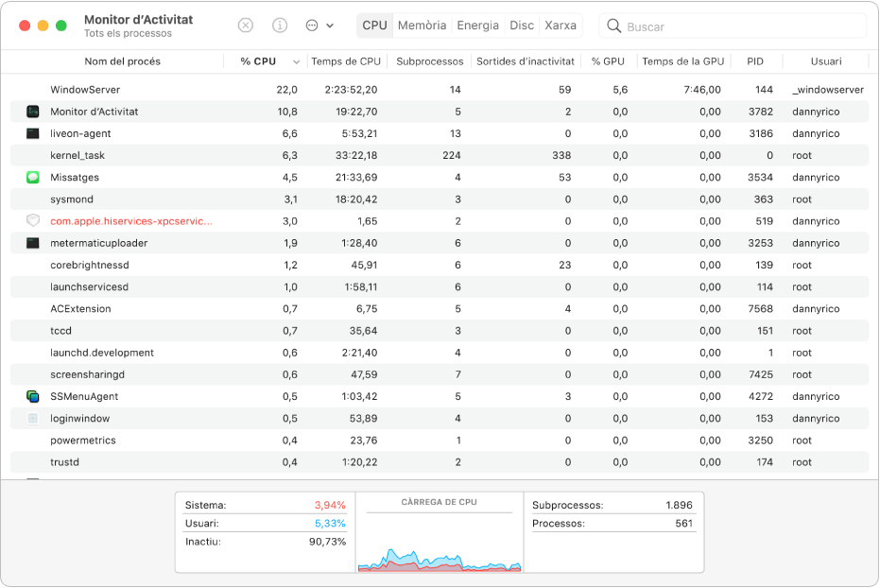
Task: Click the green zoom window button
Action: [x=61, y=26]
